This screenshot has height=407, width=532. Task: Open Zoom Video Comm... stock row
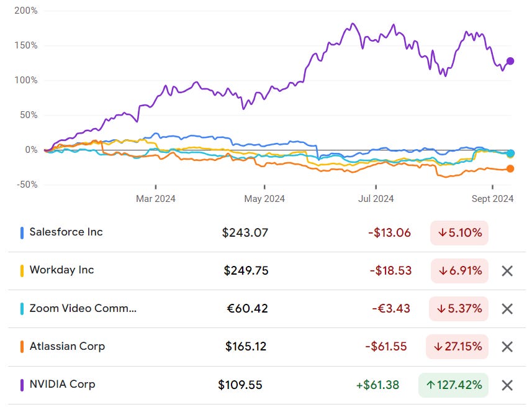(x=267, y=309)
